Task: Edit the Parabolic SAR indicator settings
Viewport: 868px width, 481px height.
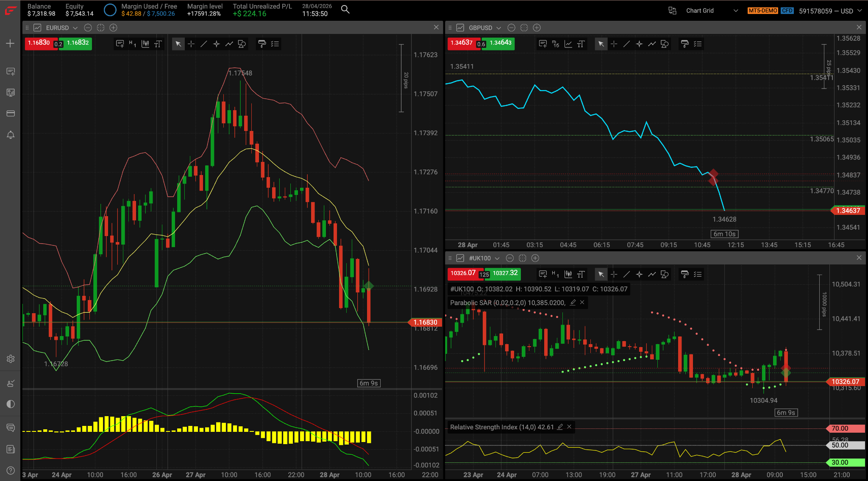Action: click(573, 302)
